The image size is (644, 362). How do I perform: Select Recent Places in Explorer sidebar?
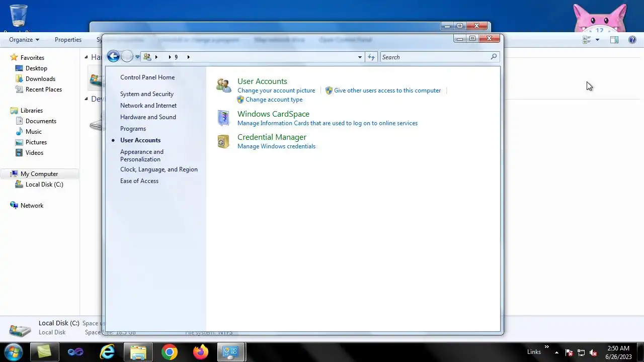point(43,89)
